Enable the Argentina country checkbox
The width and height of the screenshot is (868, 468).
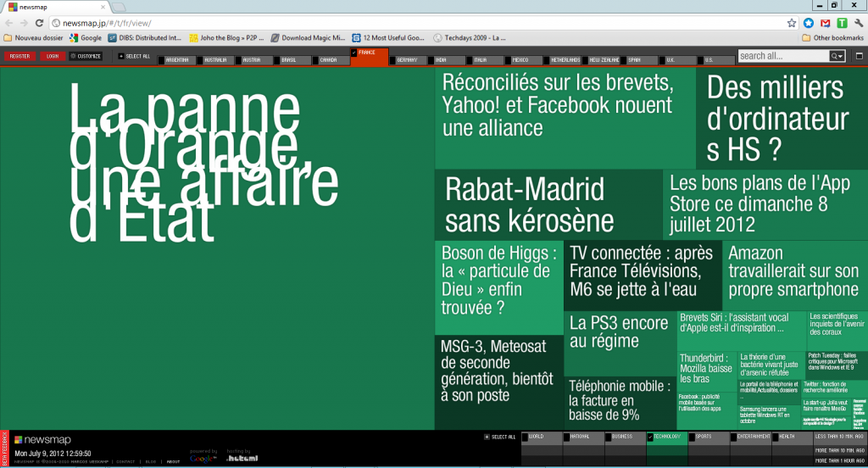point(162,60)
